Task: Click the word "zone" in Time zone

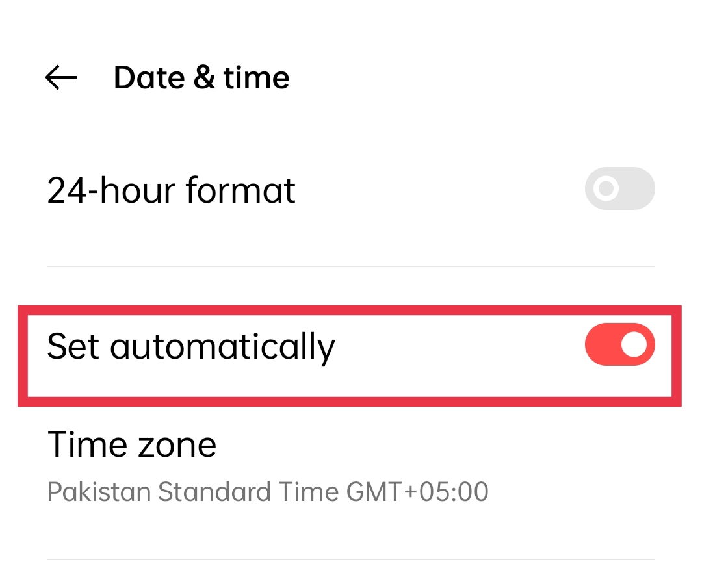Action: coord(177,446)
